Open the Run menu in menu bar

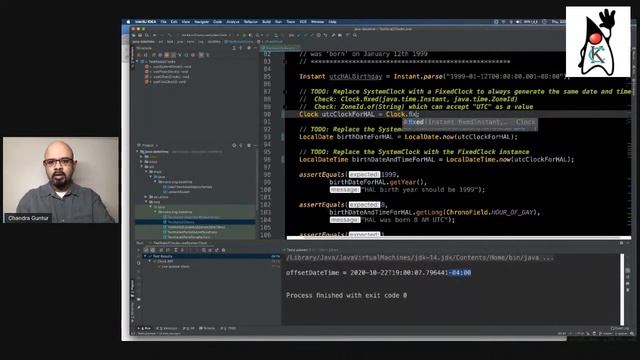(278, 22)
